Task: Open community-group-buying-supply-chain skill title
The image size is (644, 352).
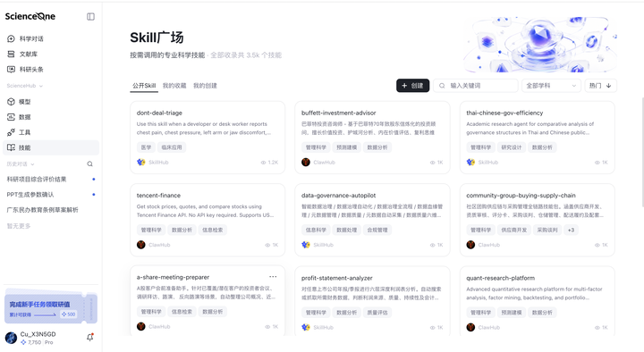Action: [x=521, y=196]
